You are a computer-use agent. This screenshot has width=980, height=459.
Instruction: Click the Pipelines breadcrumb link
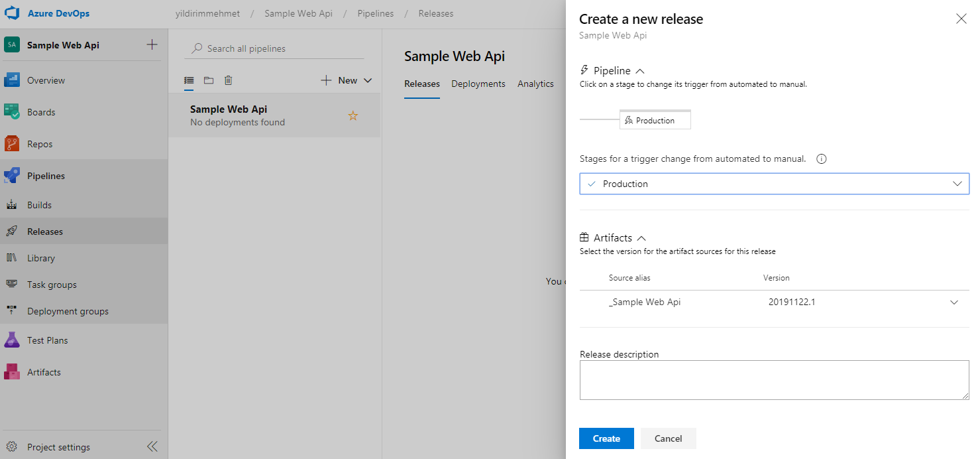375,13
